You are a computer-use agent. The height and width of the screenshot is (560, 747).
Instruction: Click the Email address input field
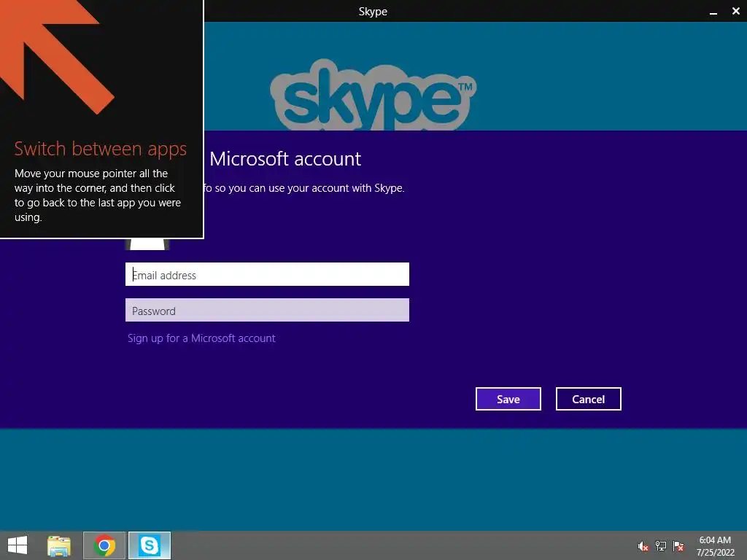pyautogui.click(x=267, y=274)
